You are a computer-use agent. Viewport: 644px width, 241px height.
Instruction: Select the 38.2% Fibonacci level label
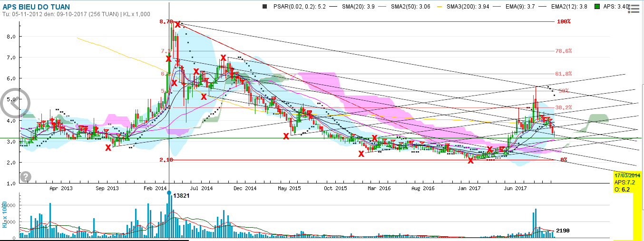564,107
